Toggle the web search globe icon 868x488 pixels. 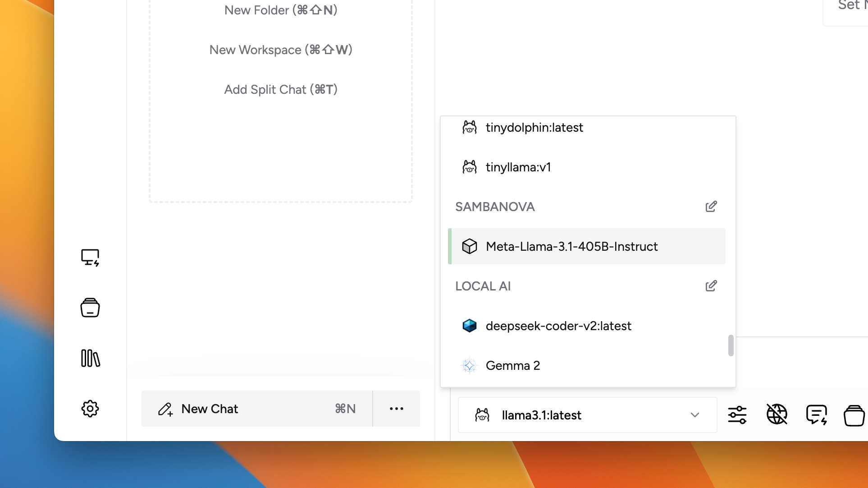click(x=777, y=414)
